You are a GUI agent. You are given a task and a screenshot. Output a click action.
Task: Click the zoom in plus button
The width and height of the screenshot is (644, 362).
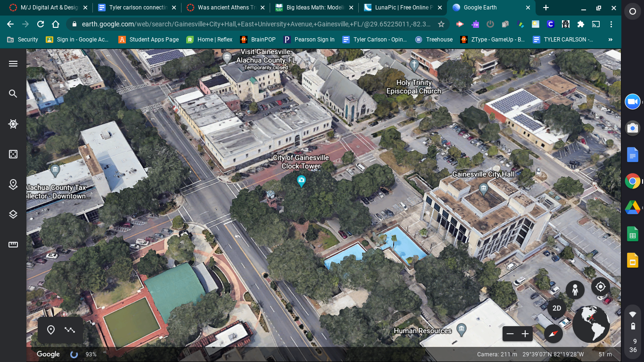(525, 334)
